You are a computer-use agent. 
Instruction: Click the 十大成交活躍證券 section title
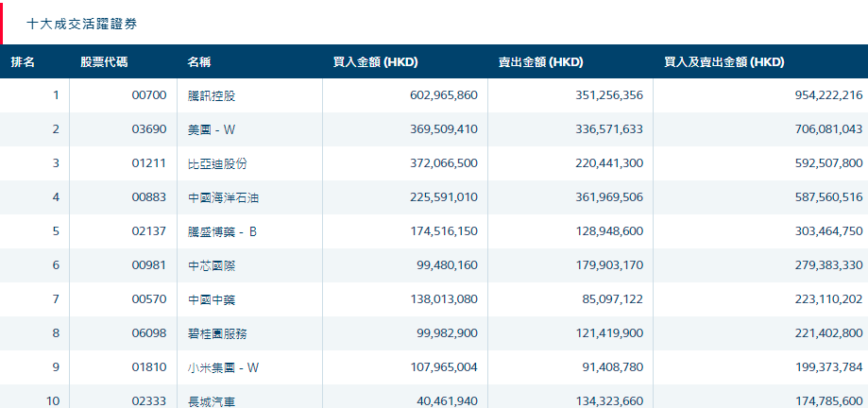coord(82,24)
